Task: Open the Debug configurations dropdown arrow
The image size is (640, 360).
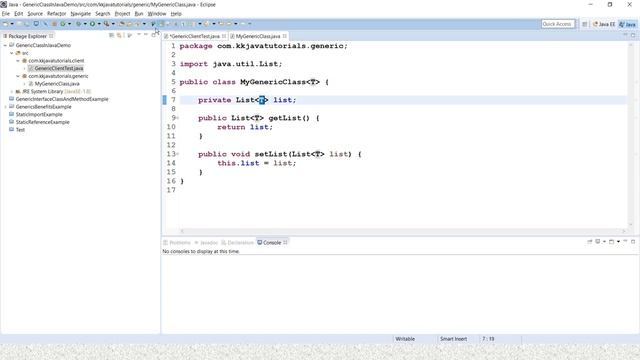Action: [85, 24]
